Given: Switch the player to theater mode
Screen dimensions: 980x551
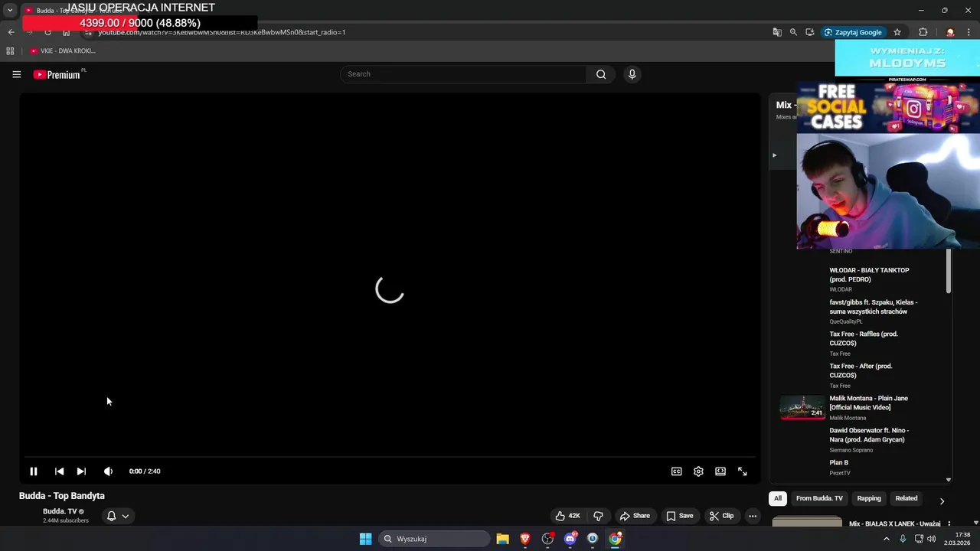Looking at the screenshot, I should 720,471.
